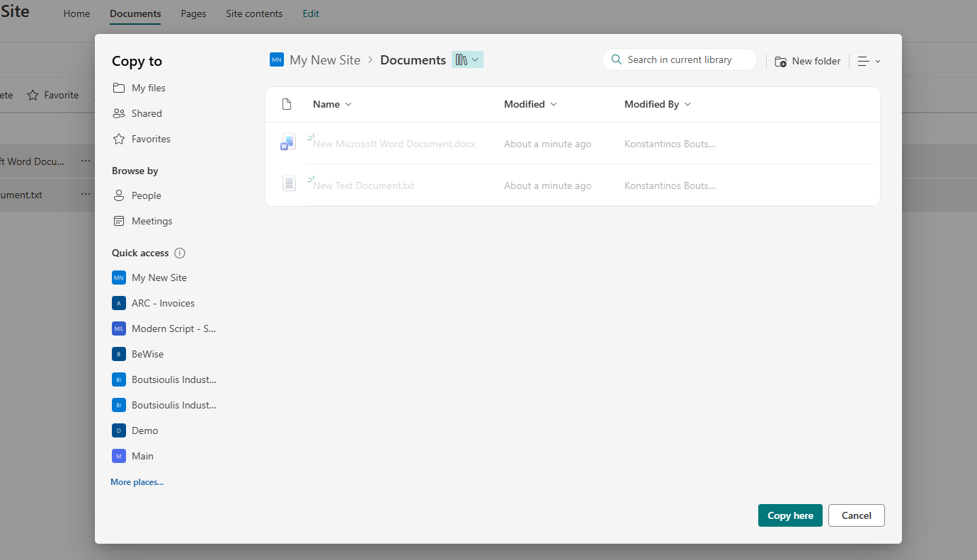This screenshot has width=977, height=560.
Task: Click the file type column icon
Action: click(287, 104)
